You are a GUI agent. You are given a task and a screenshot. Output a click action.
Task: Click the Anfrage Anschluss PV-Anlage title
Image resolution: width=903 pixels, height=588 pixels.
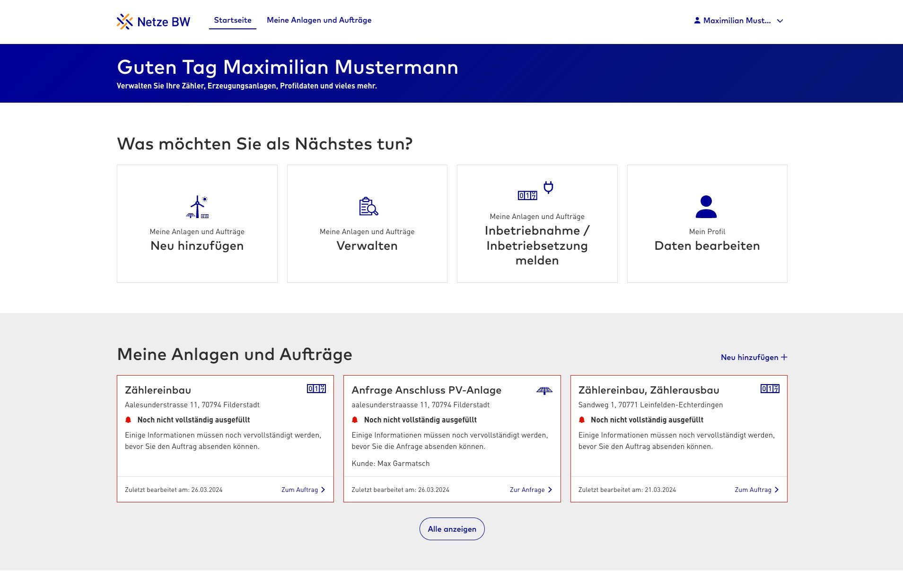point(426,390)
